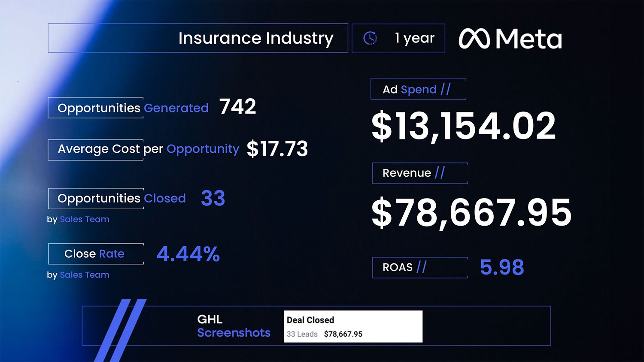Viewport: 644px width, 362px height.
Task: Click the clock icon beside 1 year
Action: (x=370, y=38)
